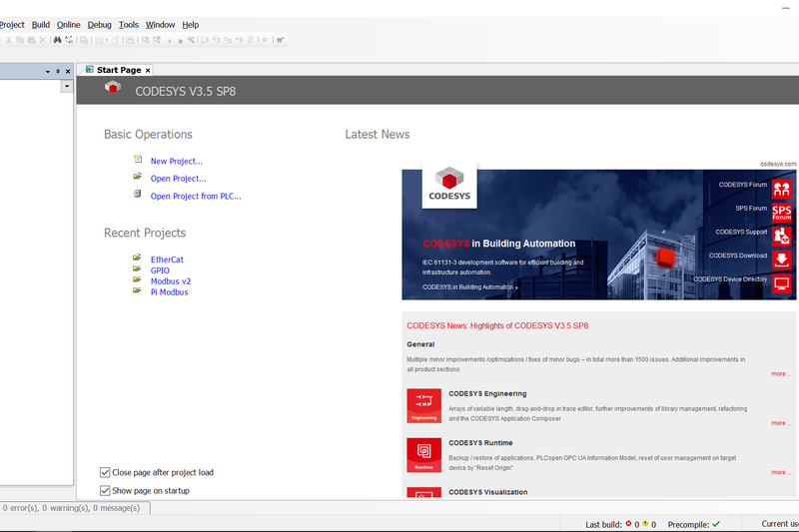799x532 pixels.
Task: Click the CODESYS Forum red icon
Action: point(781,189)
